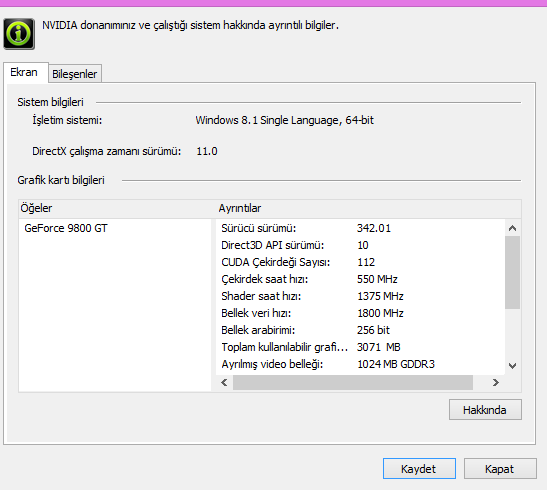Click the core clock value 550 MHz
The height and width of the screenshot is (490, 547).
pyautogui.click(x=377, y=279)
